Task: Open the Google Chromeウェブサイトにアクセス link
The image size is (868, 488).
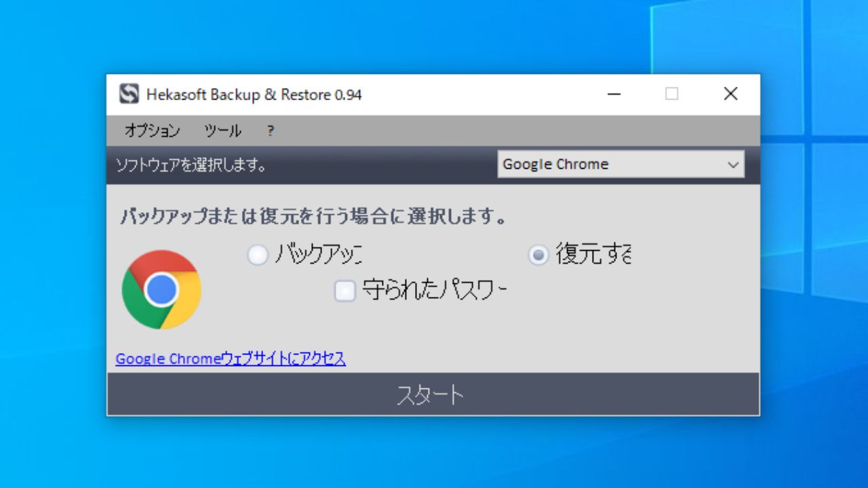Action: [x=231, y=359]
